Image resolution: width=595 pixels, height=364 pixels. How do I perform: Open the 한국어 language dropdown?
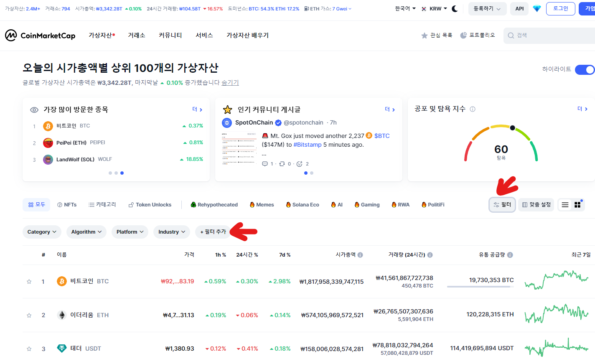405,8
